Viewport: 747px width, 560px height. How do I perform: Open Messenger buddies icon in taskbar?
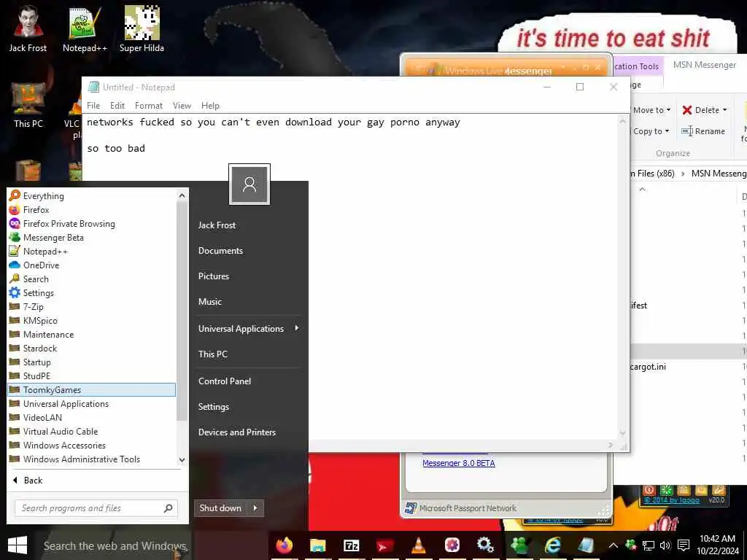tap(519, 545)
